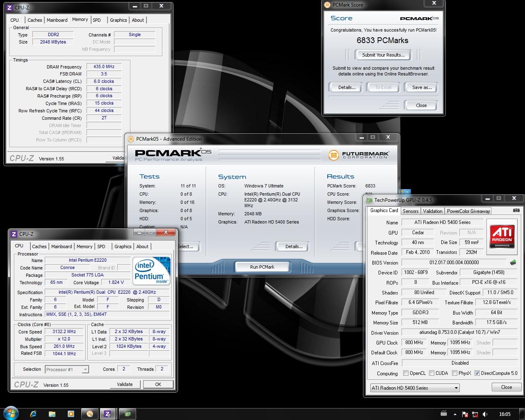This screenshot has height=420, width=525.
Task: Open About tab in the lower CPU-Z window
Action: pyautogui.click(x=142, y=247)
